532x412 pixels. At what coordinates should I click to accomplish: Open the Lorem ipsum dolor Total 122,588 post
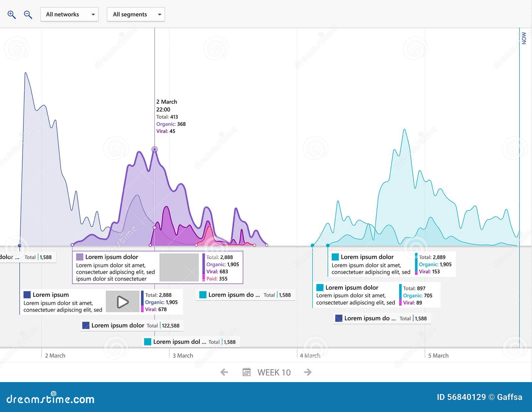point(132,326)
